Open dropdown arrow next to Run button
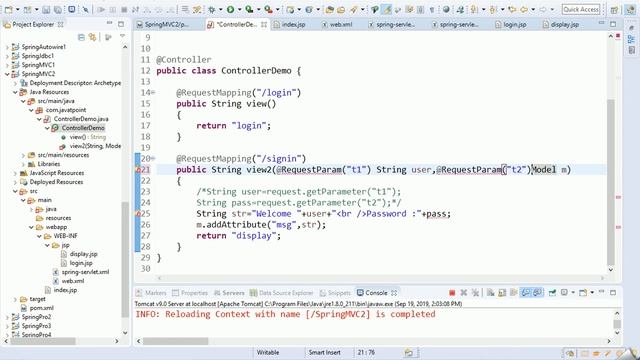 click(239, 9)
